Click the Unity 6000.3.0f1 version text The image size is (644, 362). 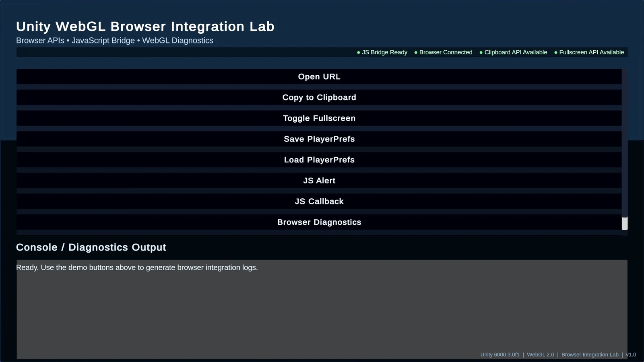click(x=500, y=355)
